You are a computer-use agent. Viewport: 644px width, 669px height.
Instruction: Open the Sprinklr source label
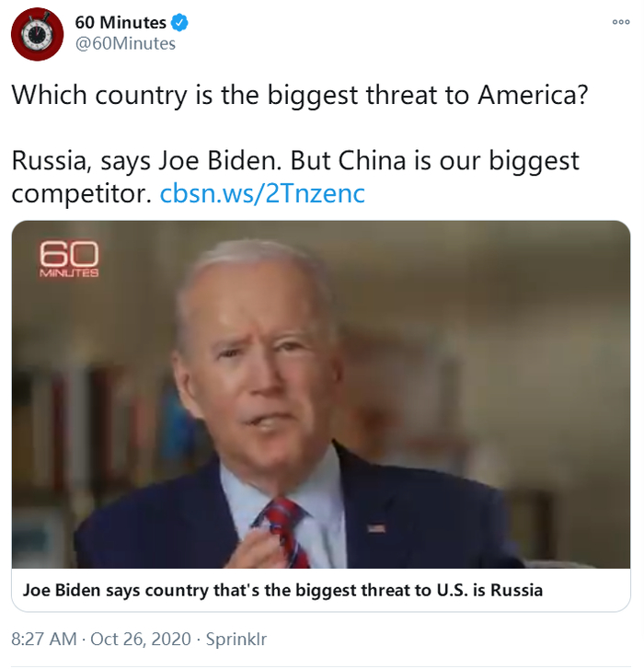[236, 640]
